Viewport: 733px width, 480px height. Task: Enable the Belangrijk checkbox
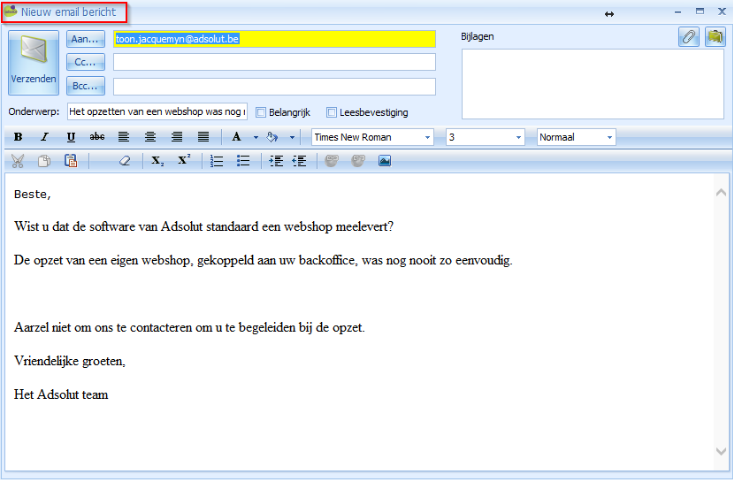point(261,112)
